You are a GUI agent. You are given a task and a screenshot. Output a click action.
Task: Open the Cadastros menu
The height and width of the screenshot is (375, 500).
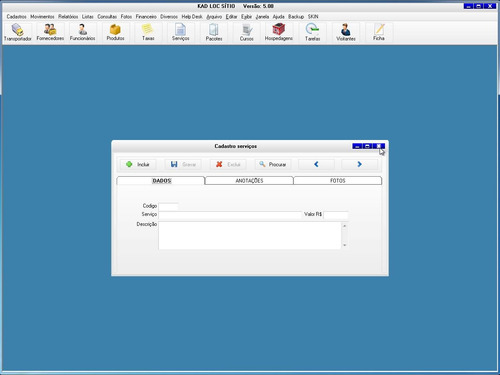tap(16, 16)
